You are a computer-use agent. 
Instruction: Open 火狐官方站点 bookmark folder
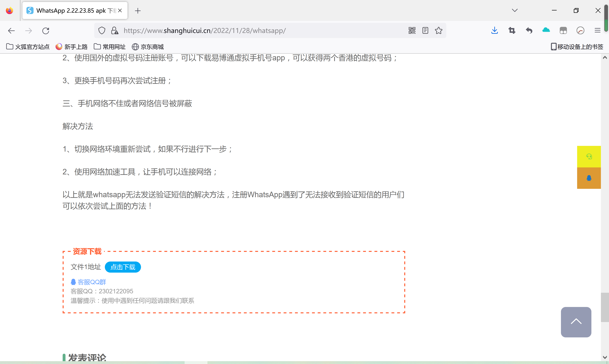click(28, 47)
